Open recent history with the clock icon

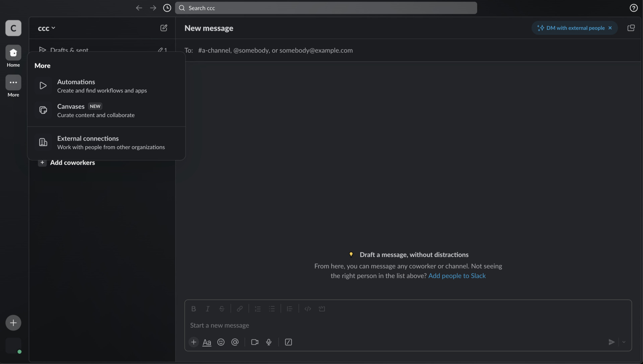point(167,8)
